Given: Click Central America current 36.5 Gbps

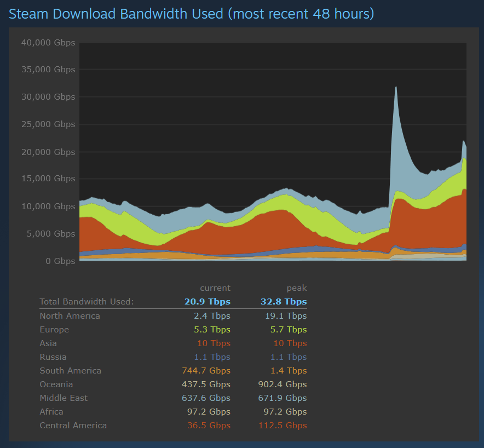Looking at the screenshot, I should tap(209, 426).
